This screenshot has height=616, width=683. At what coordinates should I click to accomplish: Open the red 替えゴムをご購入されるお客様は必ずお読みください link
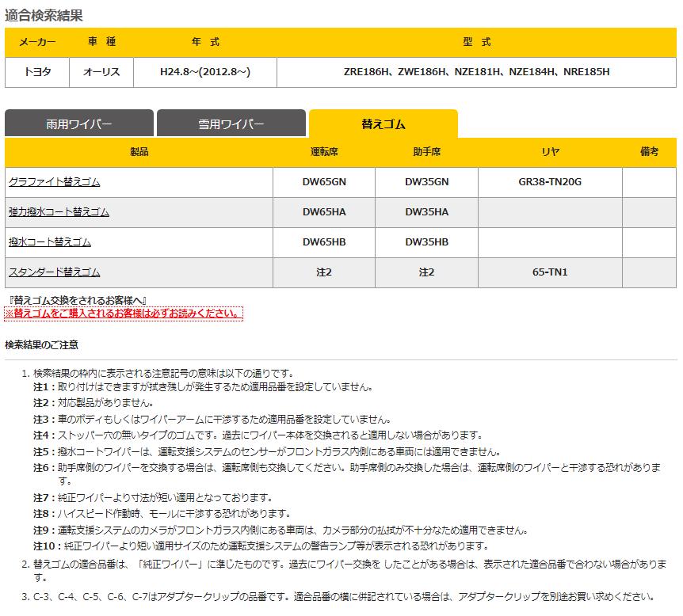[x=124, y=313]
